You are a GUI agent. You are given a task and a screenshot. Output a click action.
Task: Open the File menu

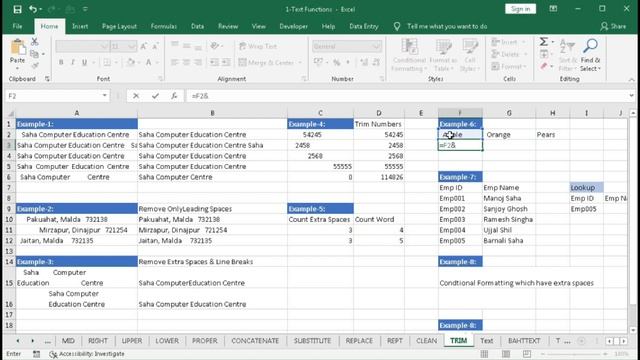(x=17, y=26)
